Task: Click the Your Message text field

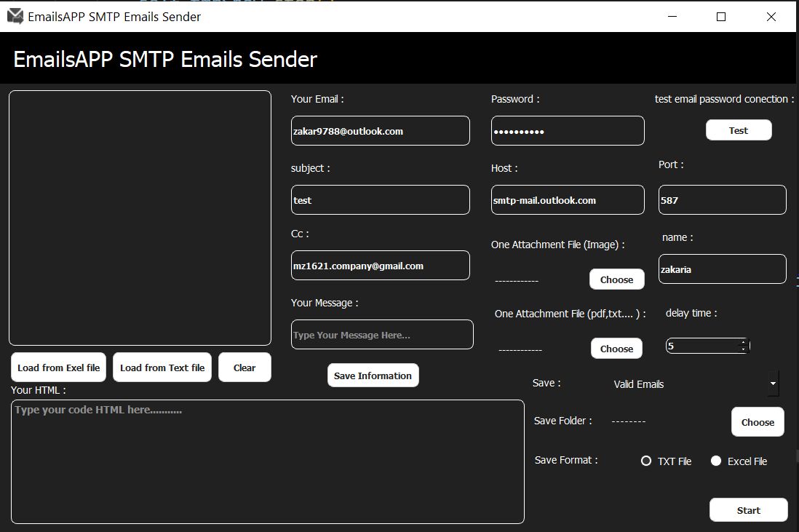Action: [x=382, y=335]
